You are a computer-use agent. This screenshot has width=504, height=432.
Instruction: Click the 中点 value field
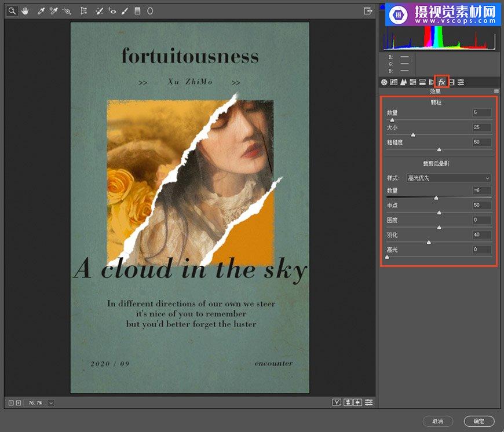482,205
